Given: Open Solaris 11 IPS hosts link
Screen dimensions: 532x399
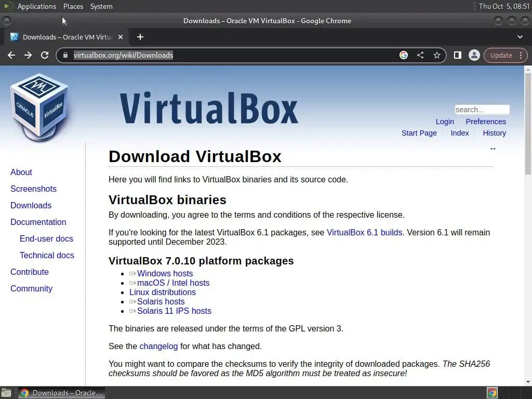Looking at the screenshot, I should click(x=174, y=311).
